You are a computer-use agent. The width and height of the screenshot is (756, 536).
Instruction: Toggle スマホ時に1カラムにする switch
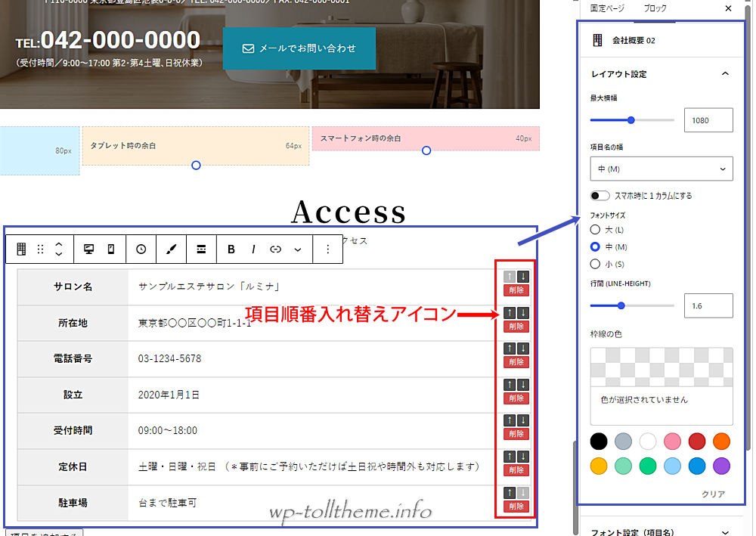600,195
